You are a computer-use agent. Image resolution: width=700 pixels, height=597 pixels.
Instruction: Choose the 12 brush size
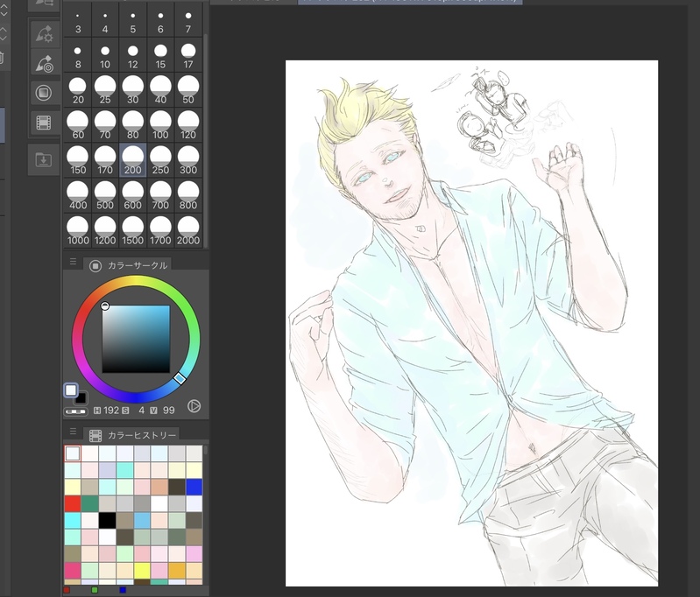click(132, 54)
